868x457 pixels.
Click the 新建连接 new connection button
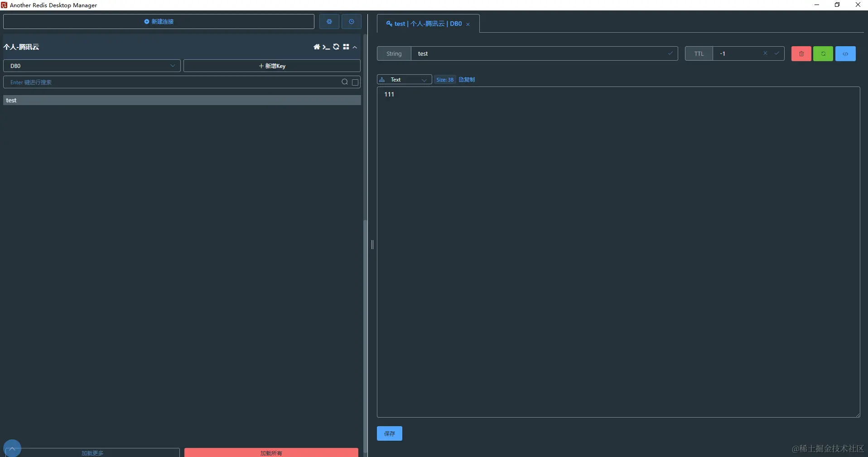point(159,22)
